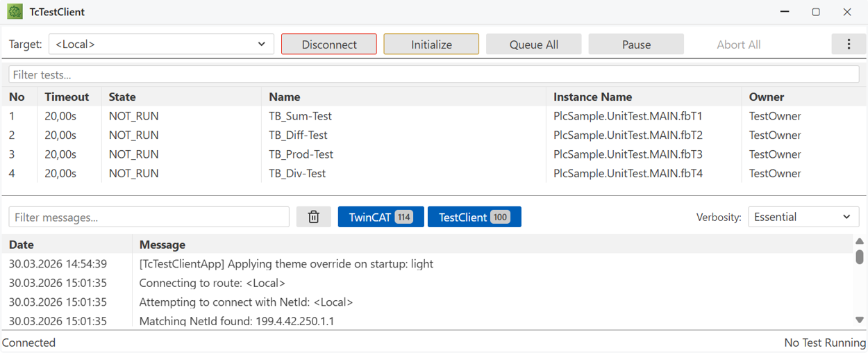Viewport: 868px width, 353px height.
Task: Click the Disconnect button
Action: (329, 44)
